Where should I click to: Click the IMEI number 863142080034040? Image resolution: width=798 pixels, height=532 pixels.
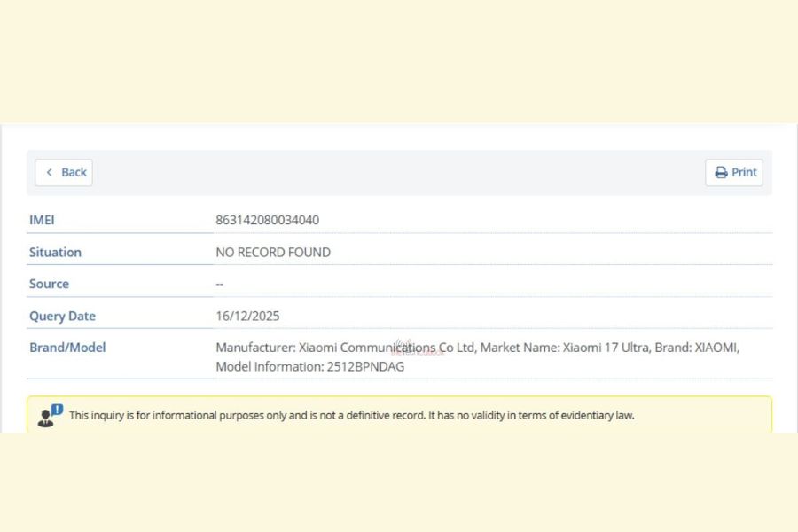click(267, 220)
